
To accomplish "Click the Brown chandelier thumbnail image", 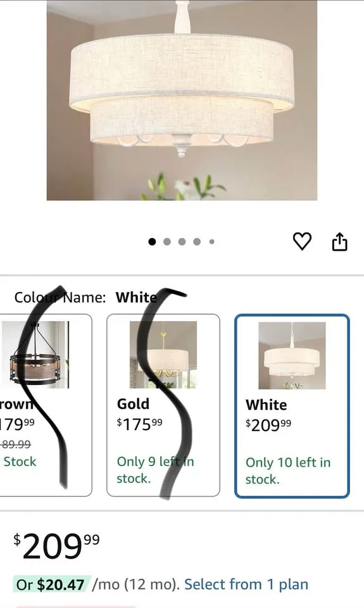I will click(35, 355).
